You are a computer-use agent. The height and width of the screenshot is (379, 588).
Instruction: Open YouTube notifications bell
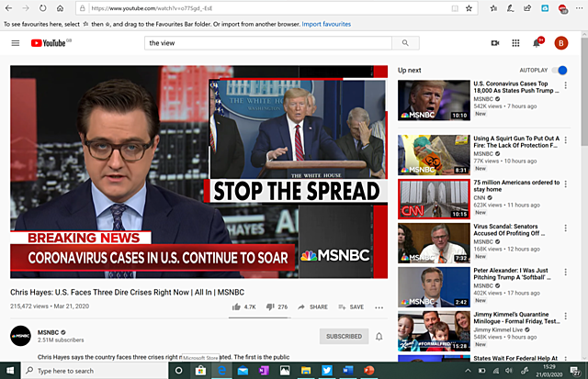(537, 43)
